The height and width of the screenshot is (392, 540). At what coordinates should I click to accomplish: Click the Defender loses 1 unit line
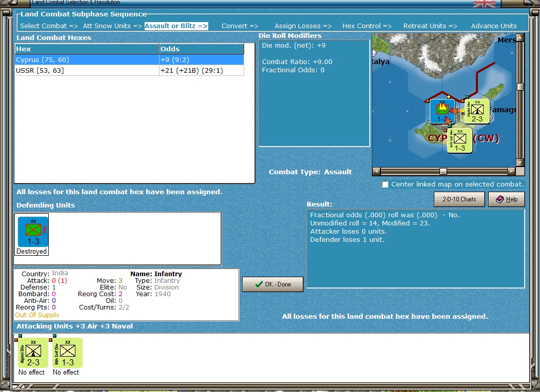[x=347, y=239]
